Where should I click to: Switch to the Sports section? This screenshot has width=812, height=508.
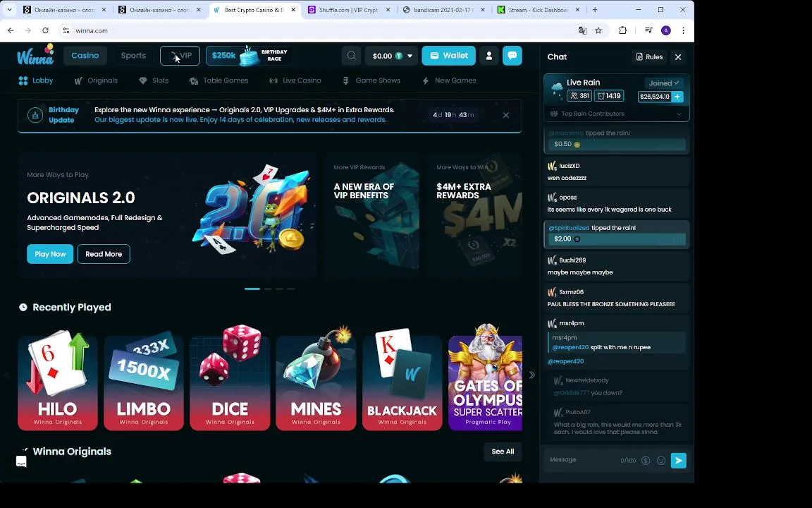(x=133, y=56)
